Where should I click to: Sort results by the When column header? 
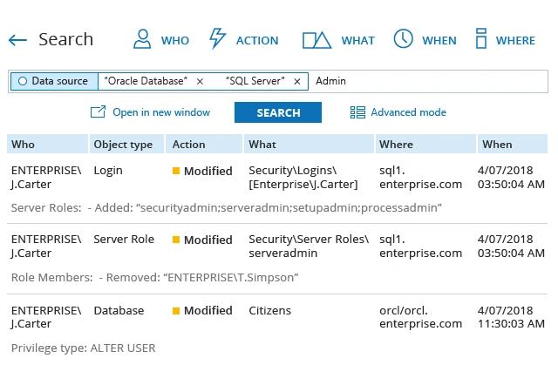(512, 144)
